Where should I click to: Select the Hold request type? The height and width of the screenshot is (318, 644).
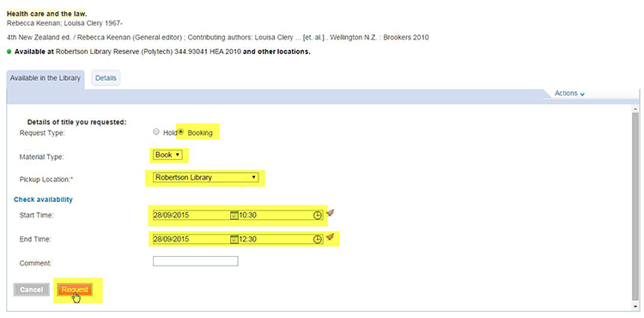[x=155, y=131]
